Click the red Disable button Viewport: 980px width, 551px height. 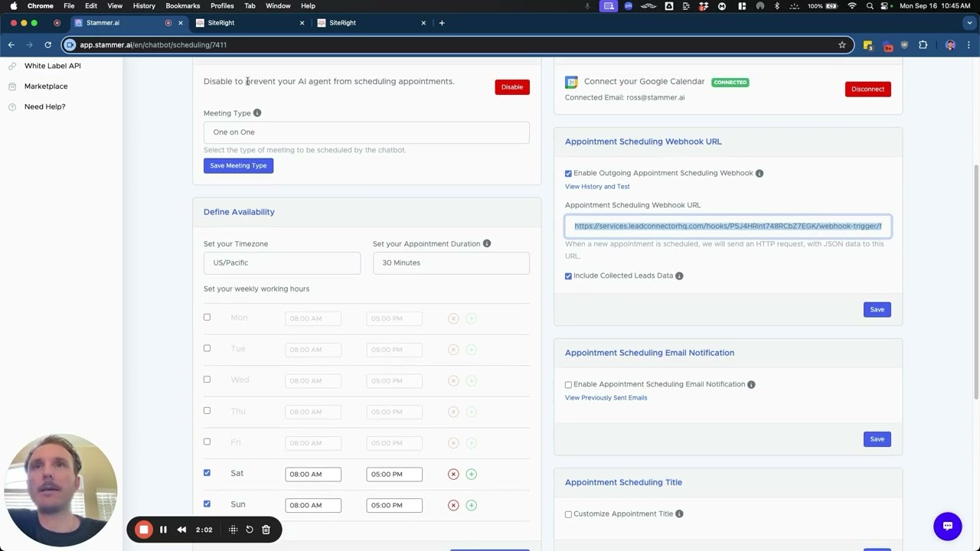point(512,87)
